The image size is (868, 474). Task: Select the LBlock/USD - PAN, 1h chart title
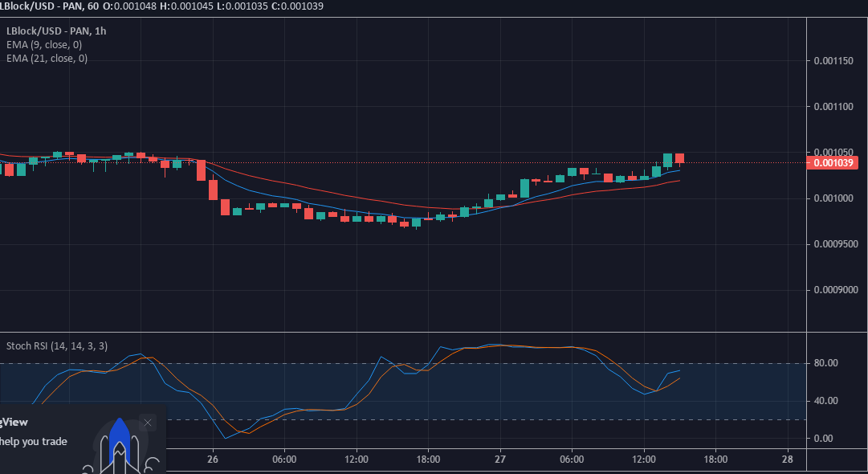click(x=56, y=31)
